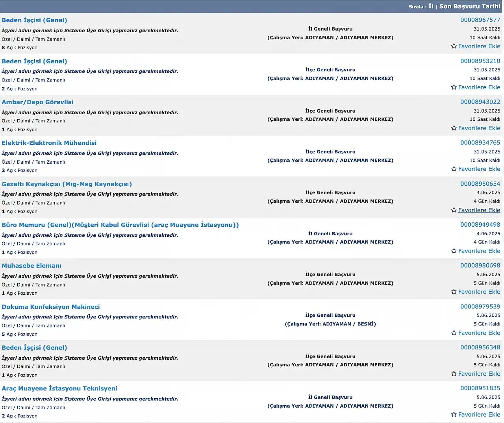Click Favorilere Ekle text for Elektrik-Elektronik Mühendisi

click(479, 169)
